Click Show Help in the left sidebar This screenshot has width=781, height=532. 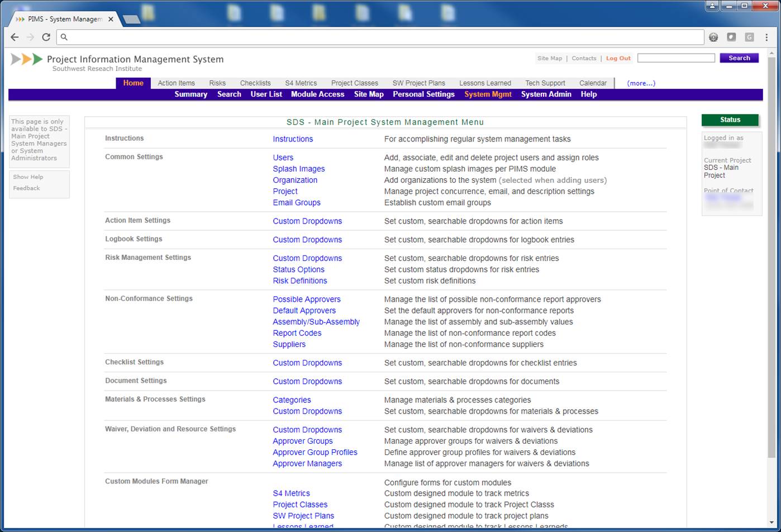(28, 177)
